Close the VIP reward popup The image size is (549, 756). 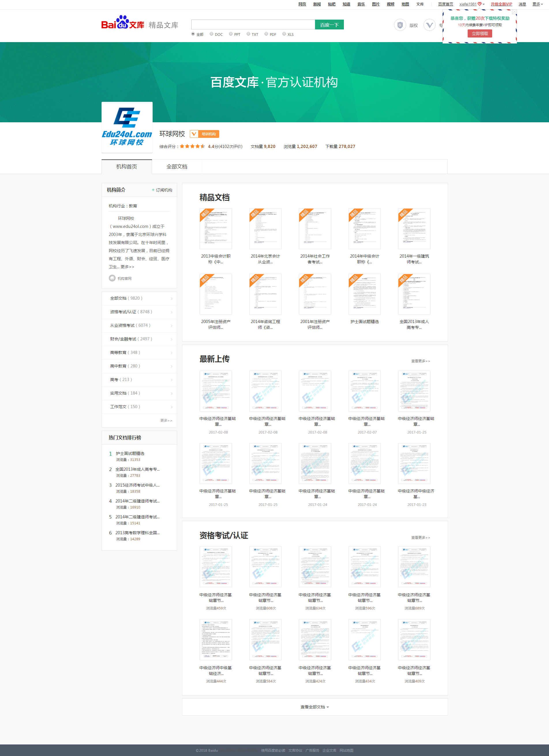coord(514,12)
